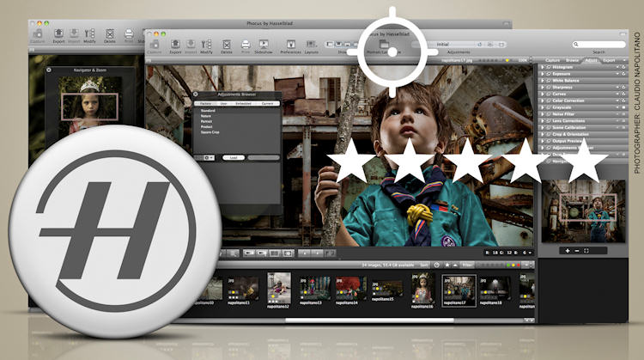Click third Show layout segment button
This screenshot has width=644, height=360.
click(x=348, y=44)
